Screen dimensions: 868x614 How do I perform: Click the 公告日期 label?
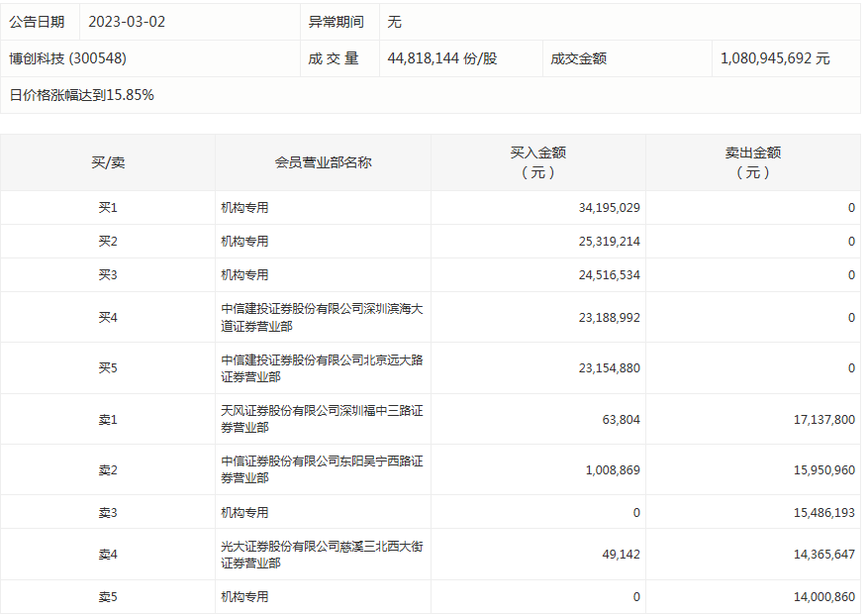click(37, 22)
